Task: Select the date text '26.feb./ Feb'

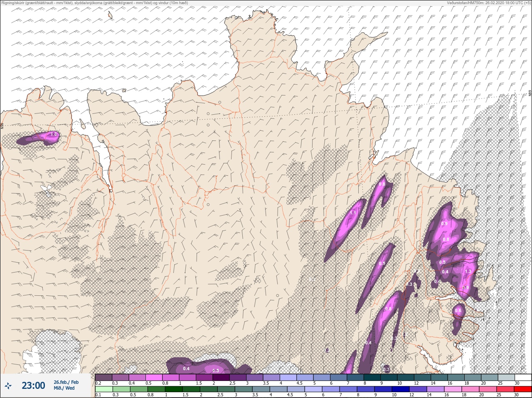Action: pos(66,382)
